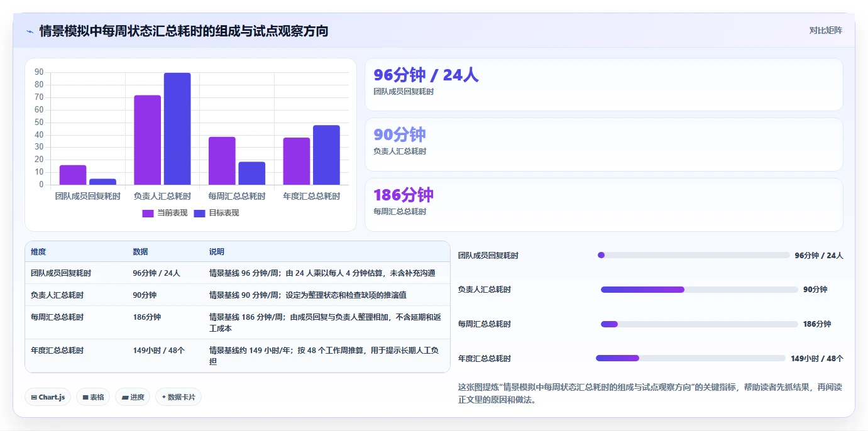
Task: Click the 进度 chip
Action: click(x=133, y=397)
